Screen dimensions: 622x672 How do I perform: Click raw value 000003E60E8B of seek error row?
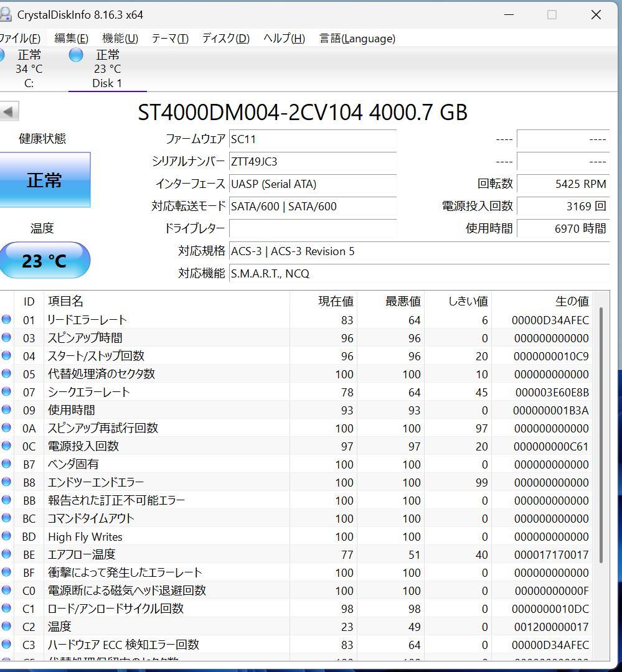point(552,393)
